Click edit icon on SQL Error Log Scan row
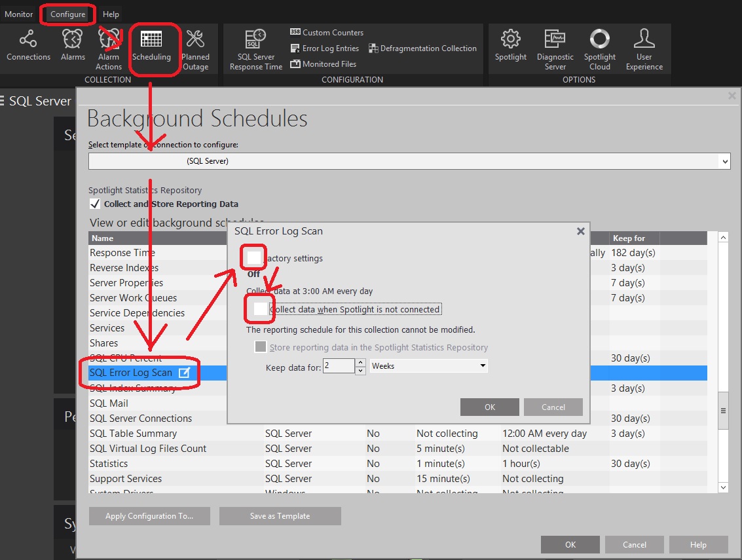742x560 pixels. [184, 373]
